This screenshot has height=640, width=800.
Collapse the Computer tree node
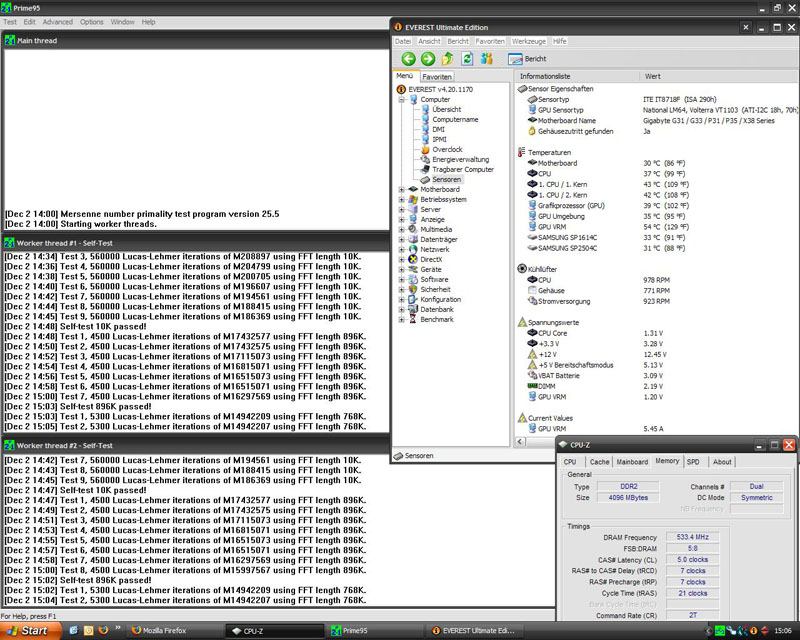coord(402,100)
